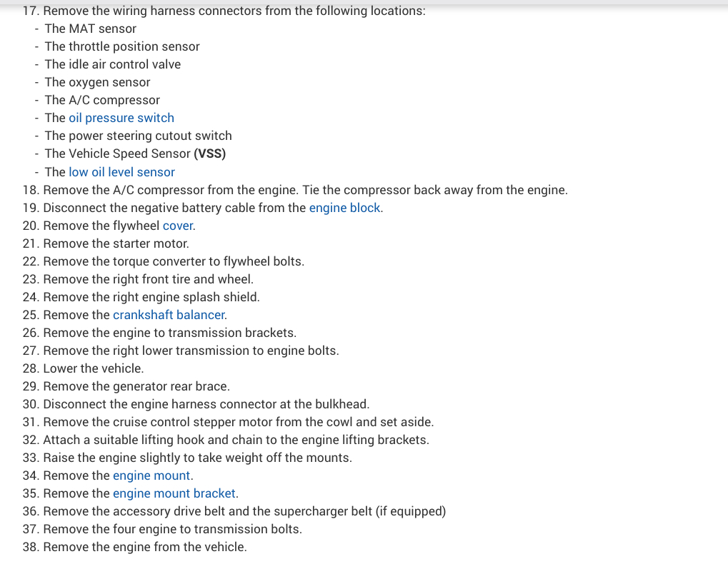Click step 36 accessory drive belt text
The width and height of the screenshot is (728, 564).
click(244, 511)
